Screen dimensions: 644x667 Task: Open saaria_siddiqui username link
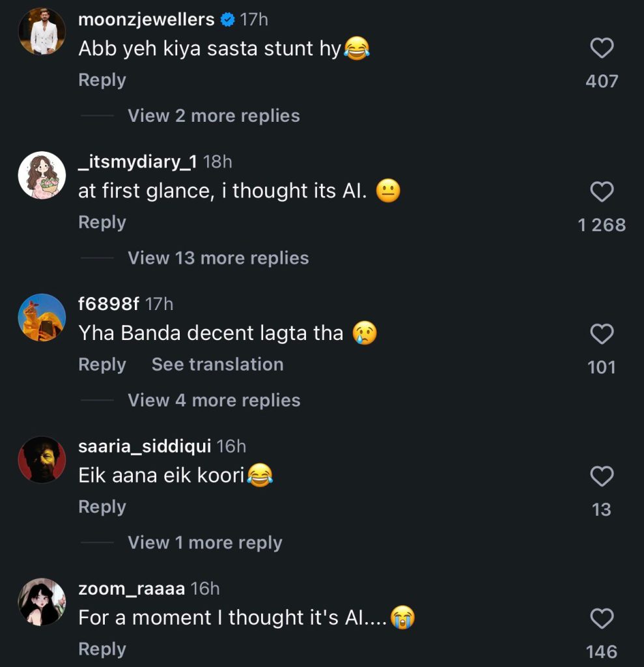145,447
